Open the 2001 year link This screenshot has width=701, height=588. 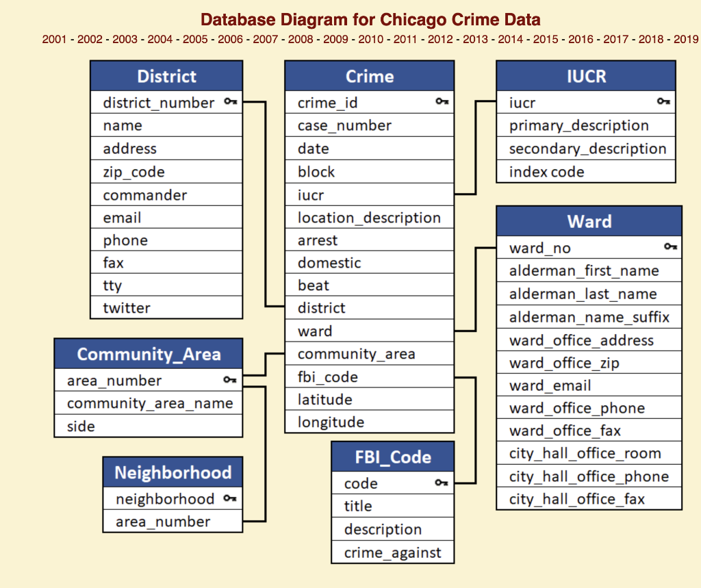pos(54,39)
